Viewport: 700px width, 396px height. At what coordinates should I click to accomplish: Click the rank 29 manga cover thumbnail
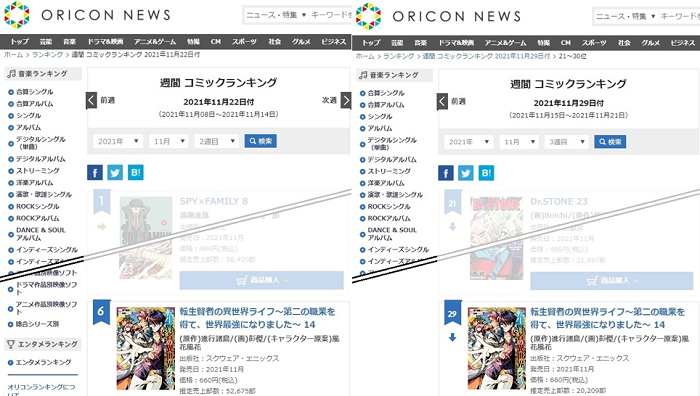(x=496, y=348)
